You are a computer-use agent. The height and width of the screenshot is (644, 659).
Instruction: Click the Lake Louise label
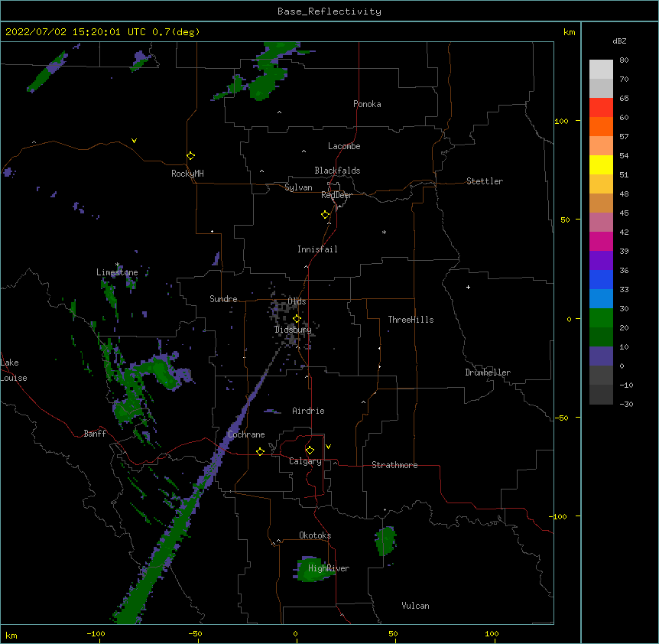click(x=14, y=370)
